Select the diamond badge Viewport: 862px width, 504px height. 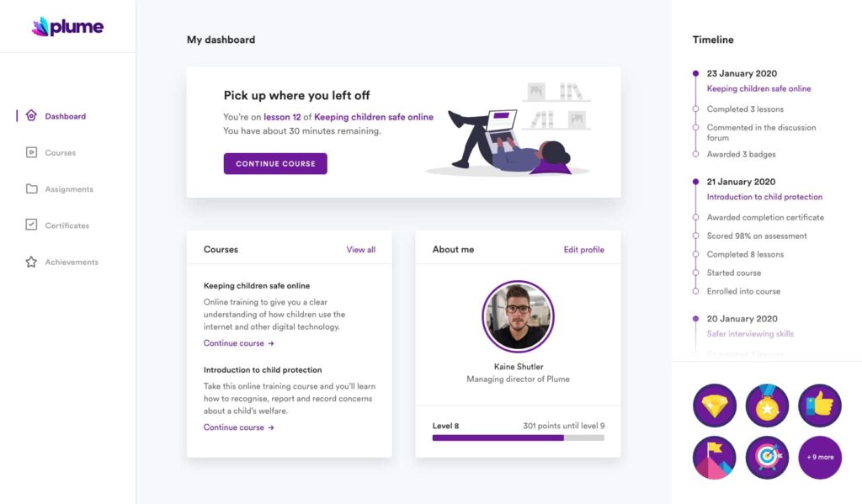point(715,406)
